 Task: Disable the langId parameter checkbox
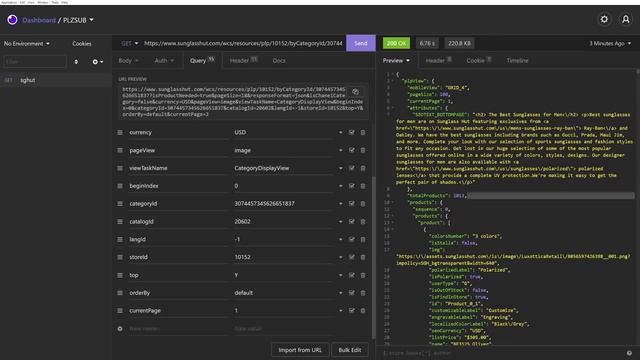coord(351,239)
